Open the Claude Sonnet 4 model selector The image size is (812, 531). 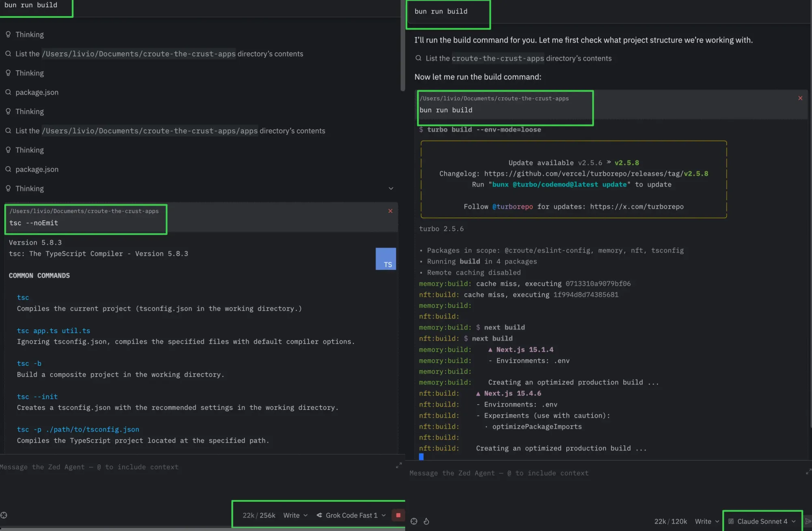tap(762, 521)
